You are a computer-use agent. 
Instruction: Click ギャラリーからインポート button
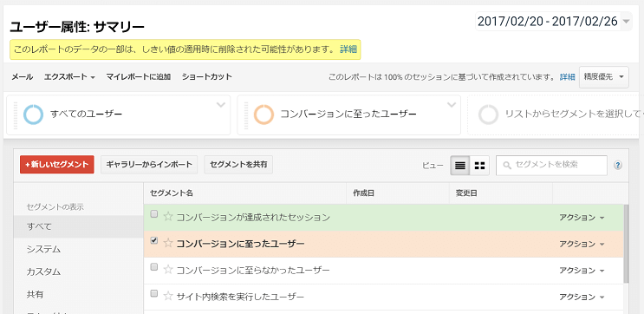149,165
